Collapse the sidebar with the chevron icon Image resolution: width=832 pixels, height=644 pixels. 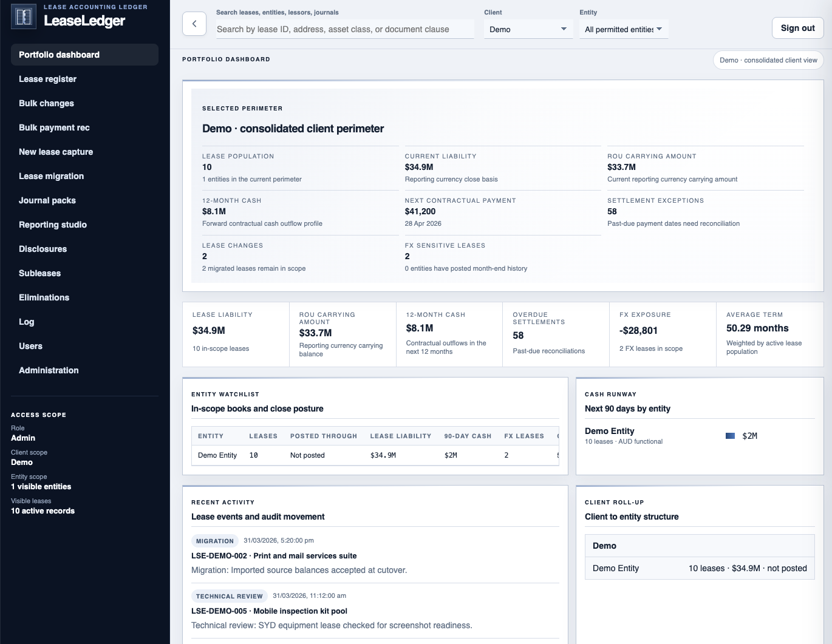tap(194, 24)
